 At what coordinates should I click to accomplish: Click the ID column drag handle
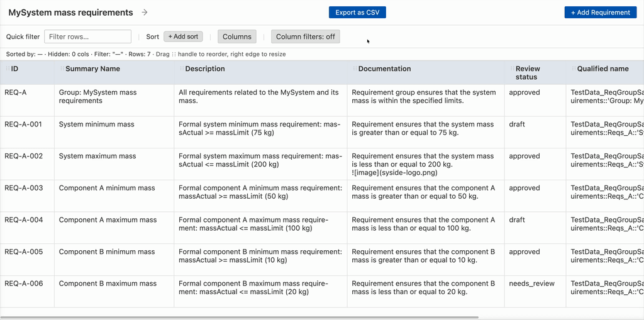8,69
